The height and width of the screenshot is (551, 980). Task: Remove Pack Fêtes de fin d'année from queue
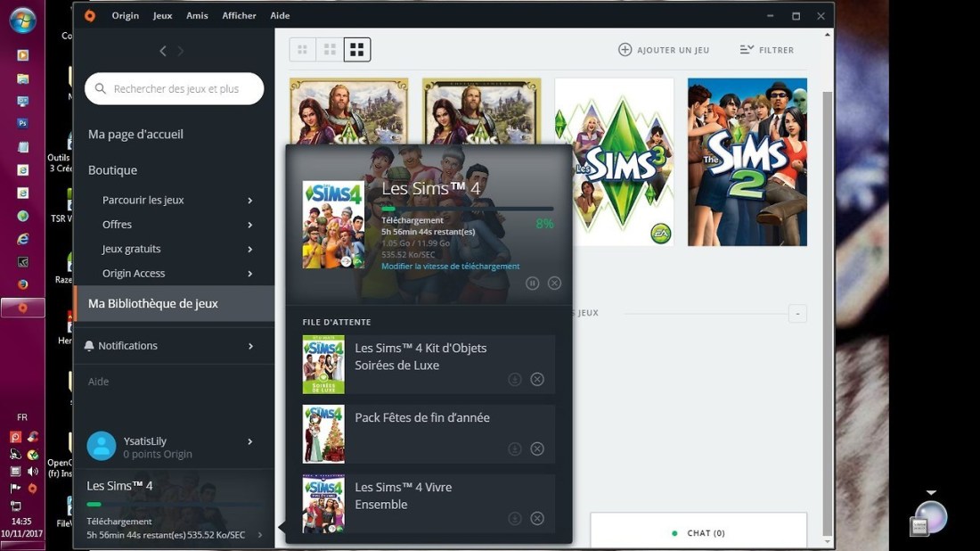537,449
